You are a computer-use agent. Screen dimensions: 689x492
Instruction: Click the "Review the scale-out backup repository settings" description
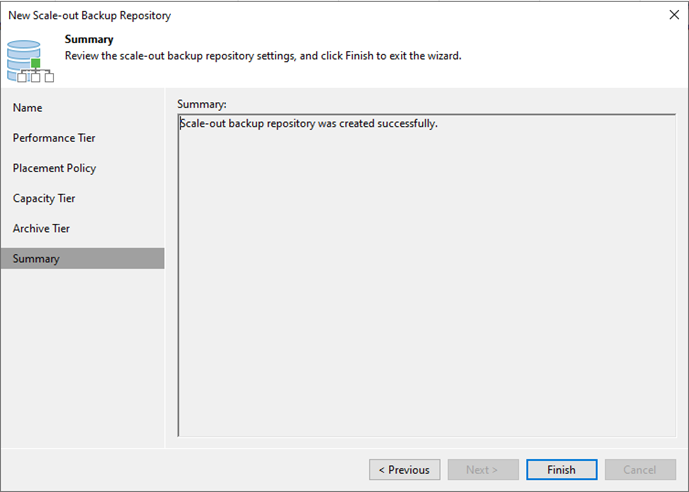tap(263, 56)
